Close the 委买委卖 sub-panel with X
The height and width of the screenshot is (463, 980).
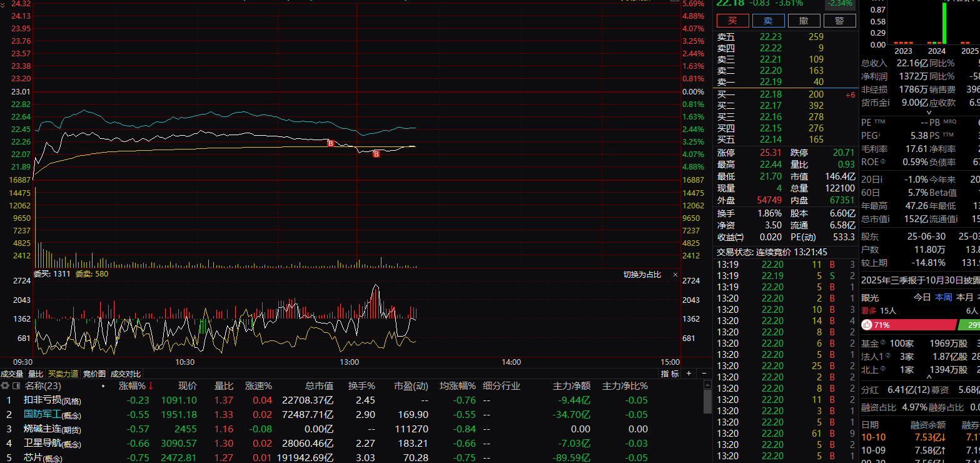point(675,275)
